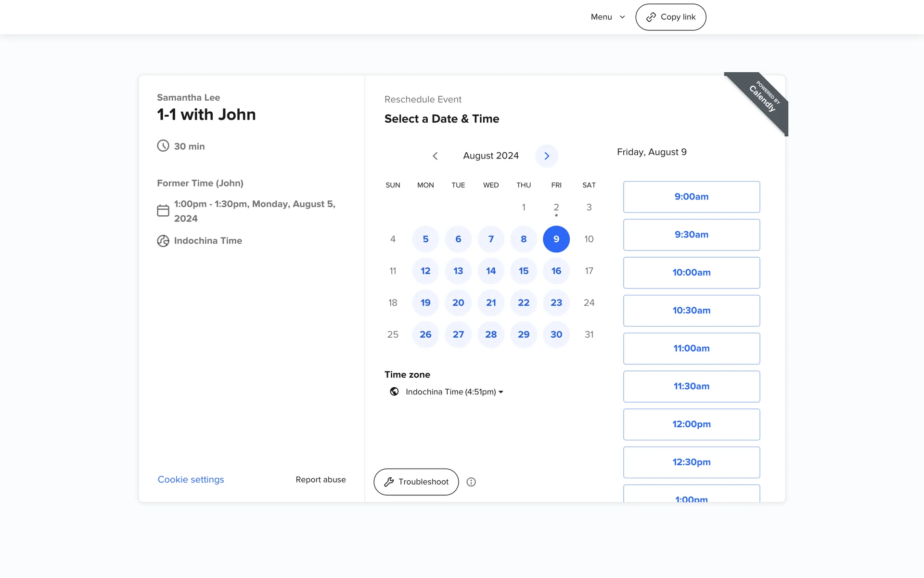Image resolution: width=924 pixels, height=578 pixels.
Task: Open Cookie settings link
Action: point(191,480)
